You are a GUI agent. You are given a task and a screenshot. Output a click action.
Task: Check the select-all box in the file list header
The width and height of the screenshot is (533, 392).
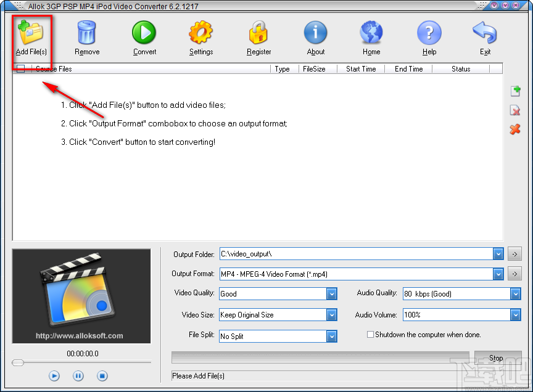20,68
